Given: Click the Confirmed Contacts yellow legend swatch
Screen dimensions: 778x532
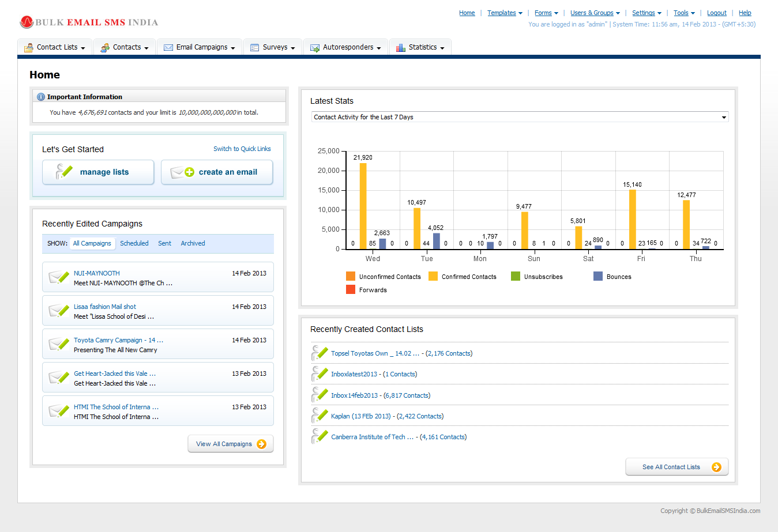Looking at the screenshot, I should click(x=433, y=277).
